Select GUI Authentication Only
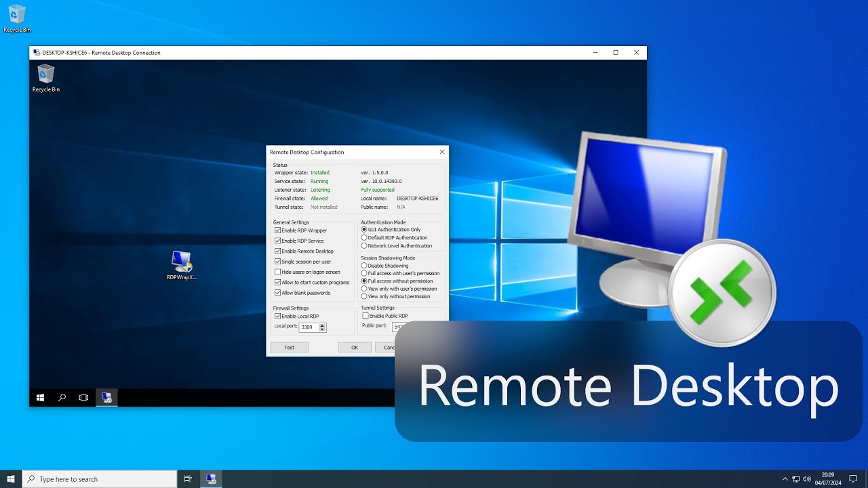Screen dimensions: 868x488 coord(364,230)
